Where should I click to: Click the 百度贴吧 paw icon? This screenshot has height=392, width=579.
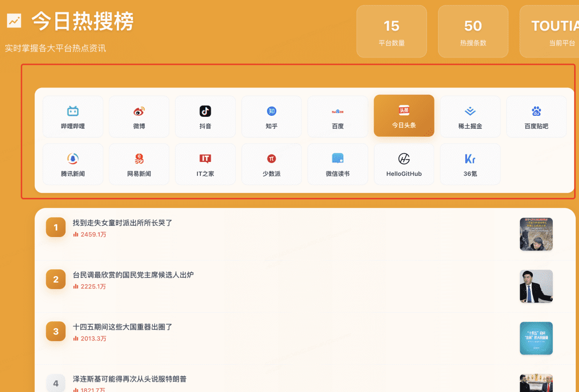click(536, 112)
